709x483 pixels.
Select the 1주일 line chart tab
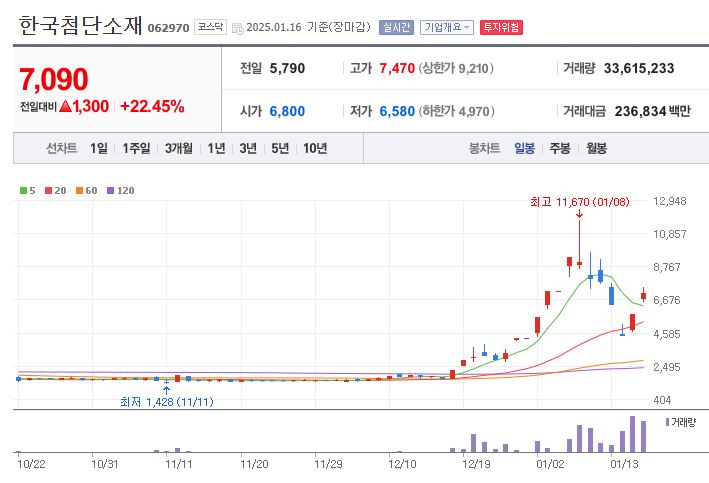[136, 148]
